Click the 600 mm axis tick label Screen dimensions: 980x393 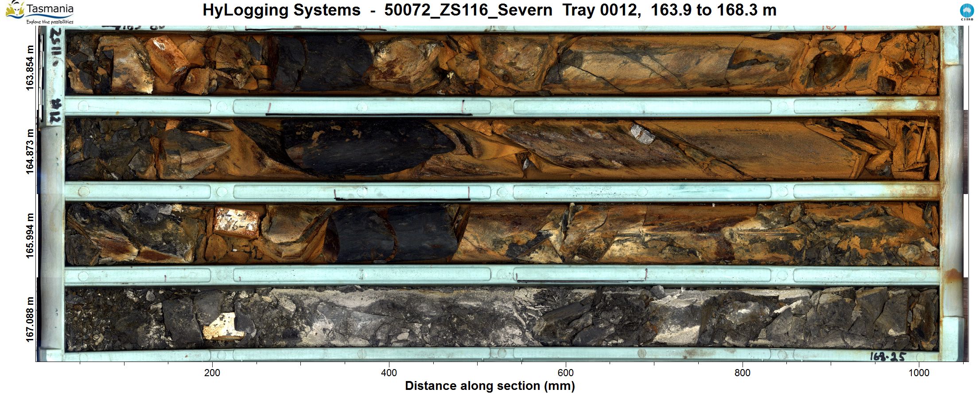click(565, 373)
